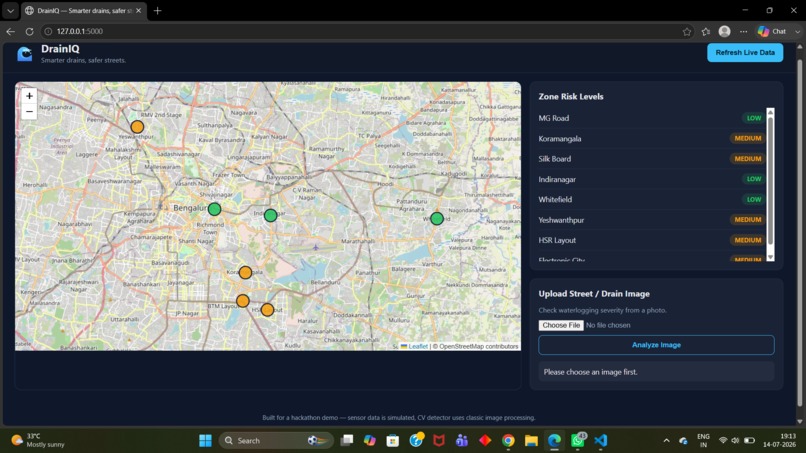The width and height of the screenshot is (806, 453).
Task: Zoom in the map with plus button
Action: [x=29, y=96]
